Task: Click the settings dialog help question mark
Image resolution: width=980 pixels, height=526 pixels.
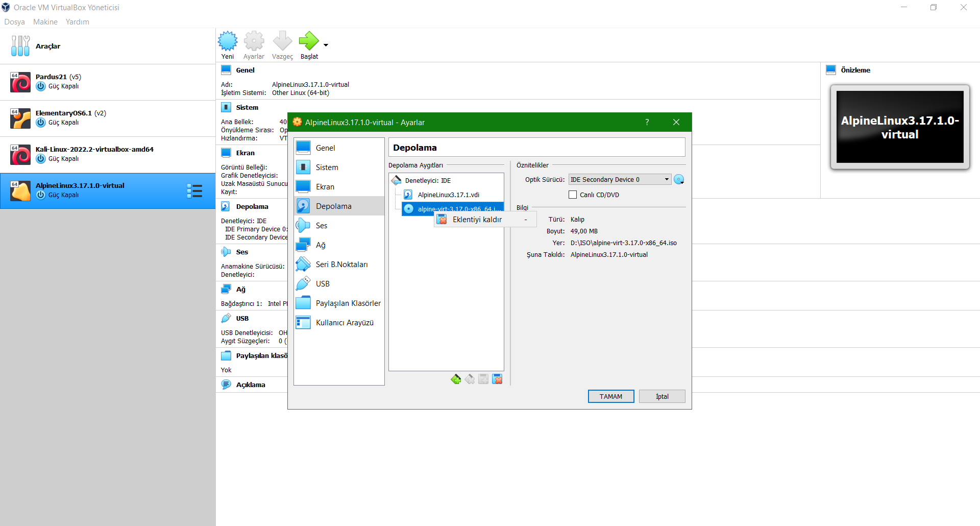Action: 647,122
